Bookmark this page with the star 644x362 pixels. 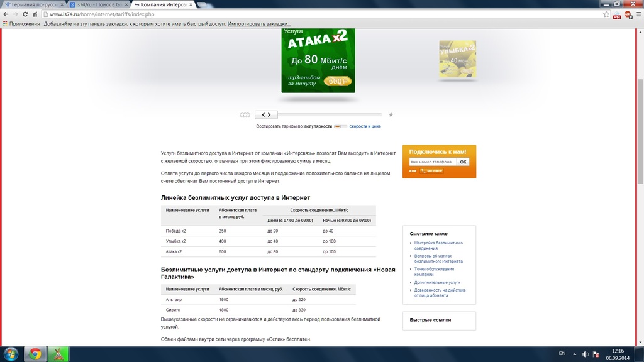point(606,14)
